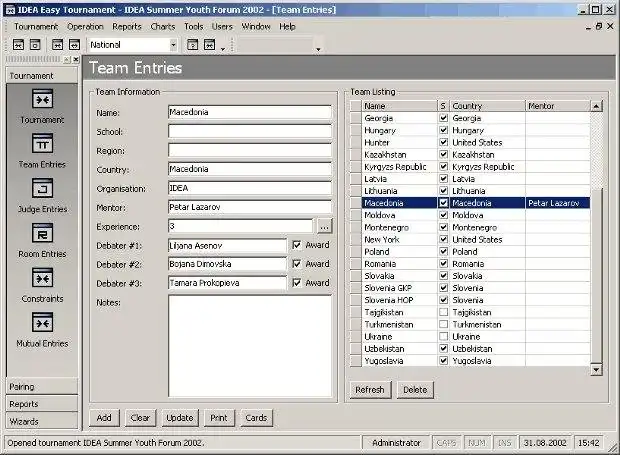The width and height of the screenshot is (620, 455).
Task: Toggle Award checkbox for Debater #3
Action: (297, 283)
